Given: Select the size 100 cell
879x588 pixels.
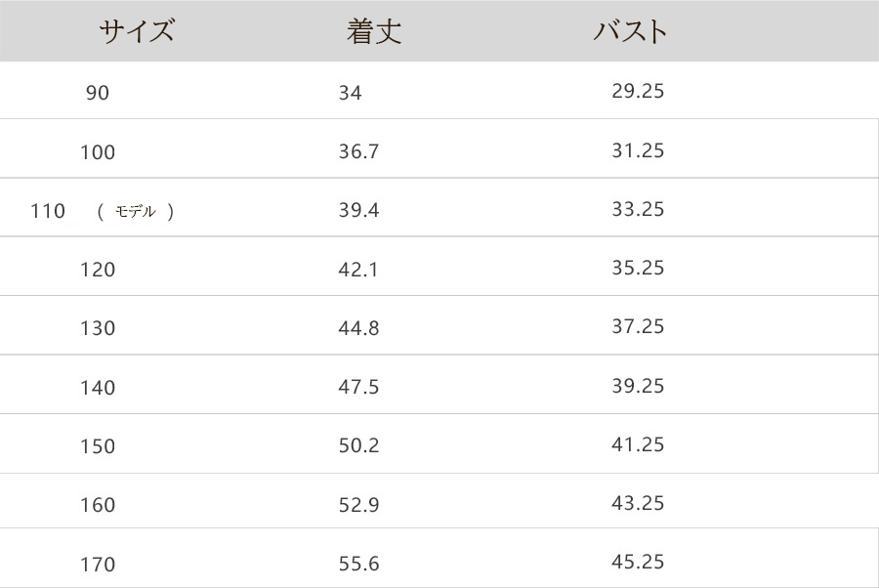Looking at the screenshot, I should point(98,152).
